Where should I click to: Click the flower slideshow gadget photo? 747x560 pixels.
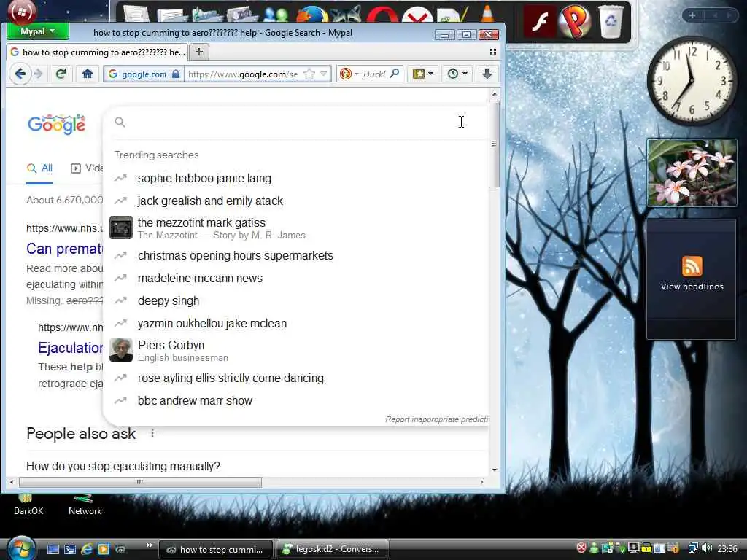tap(692, 172)
